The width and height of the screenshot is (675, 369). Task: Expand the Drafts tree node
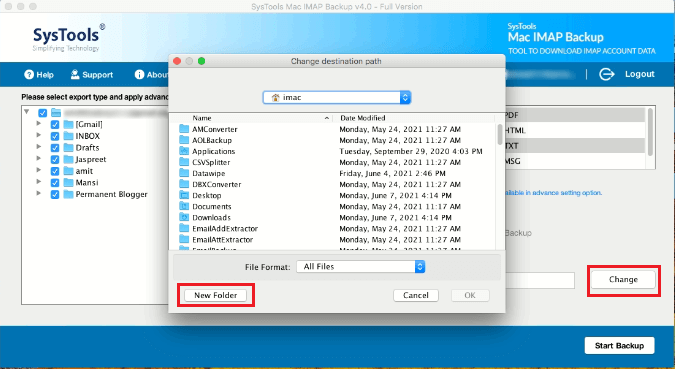pos(39,147)
